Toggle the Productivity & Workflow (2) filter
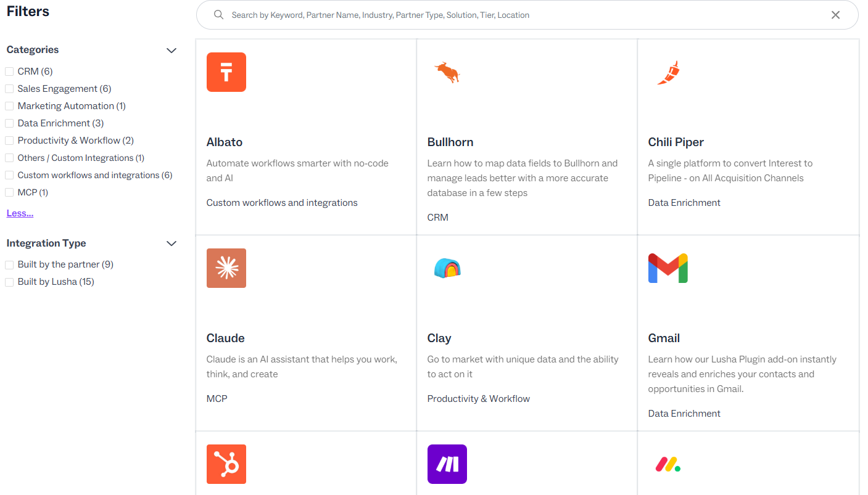Image resolution: width=868 pixels, height=495 pixels. 9,141
